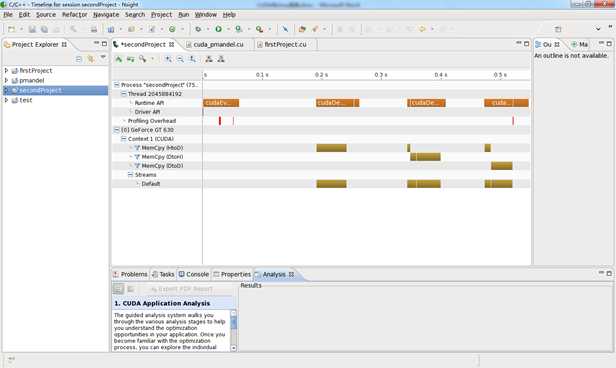Click the MemCpy (DtoD) bar near 0.5 s

coord(502,166)
